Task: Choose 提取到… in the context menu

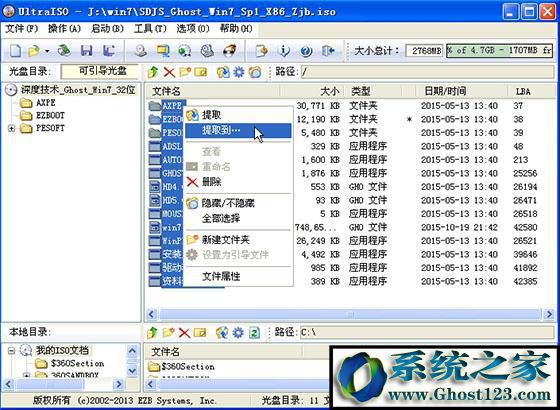Action: coord(238,130)
